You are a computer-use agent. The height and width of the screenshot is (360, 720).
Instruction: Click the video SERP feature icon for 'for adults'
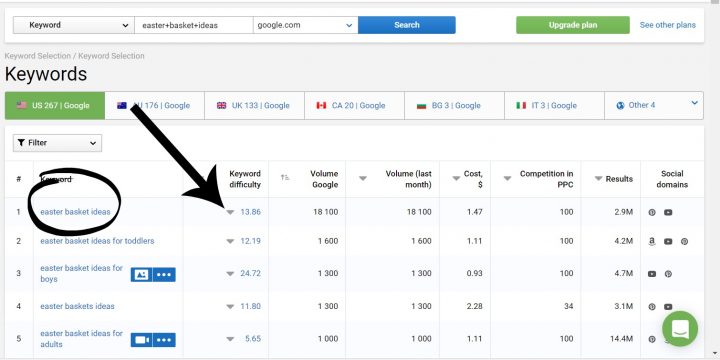click(x=141, y=340)
